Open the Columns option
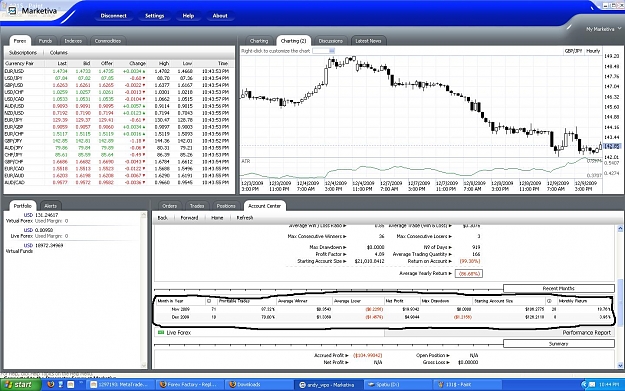This screenshot has width=625, height=391. click(x=59, y=53)
